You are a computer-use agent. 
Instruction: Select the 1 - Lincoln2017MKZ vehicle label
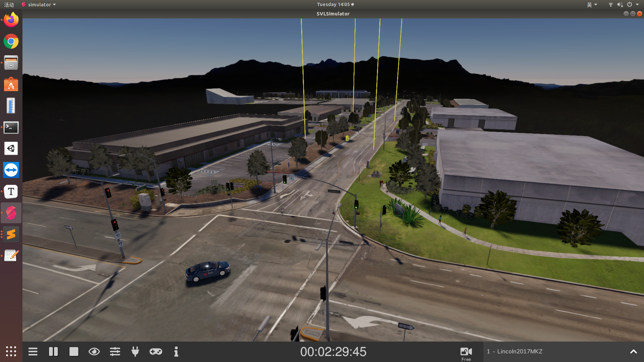(x=515, y=352)
